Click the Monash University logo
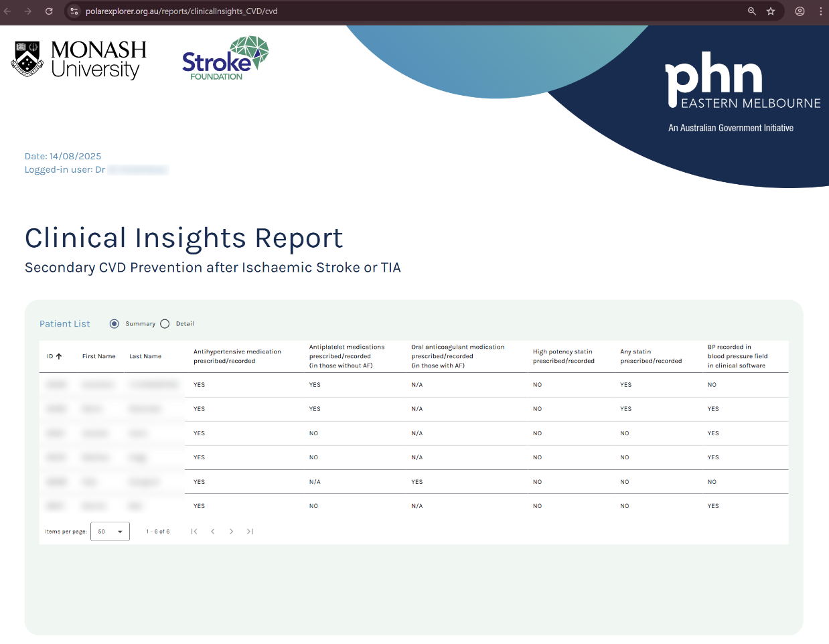The height and width of the screenshot is (644, 829). click(x=78, y=59)
